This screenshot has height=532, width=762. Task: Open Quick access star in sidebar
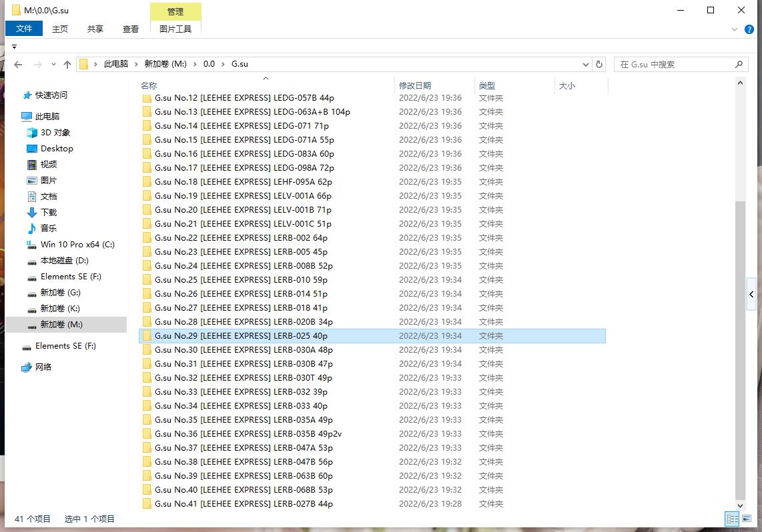pyautogui.click(x=27, y=95)
